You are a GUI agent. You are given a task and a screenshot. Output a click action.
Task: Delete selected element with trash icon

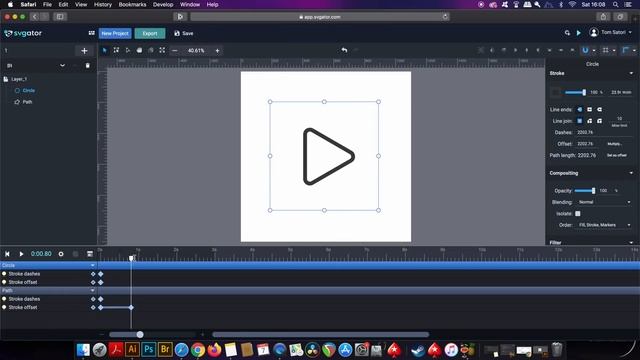88,65
